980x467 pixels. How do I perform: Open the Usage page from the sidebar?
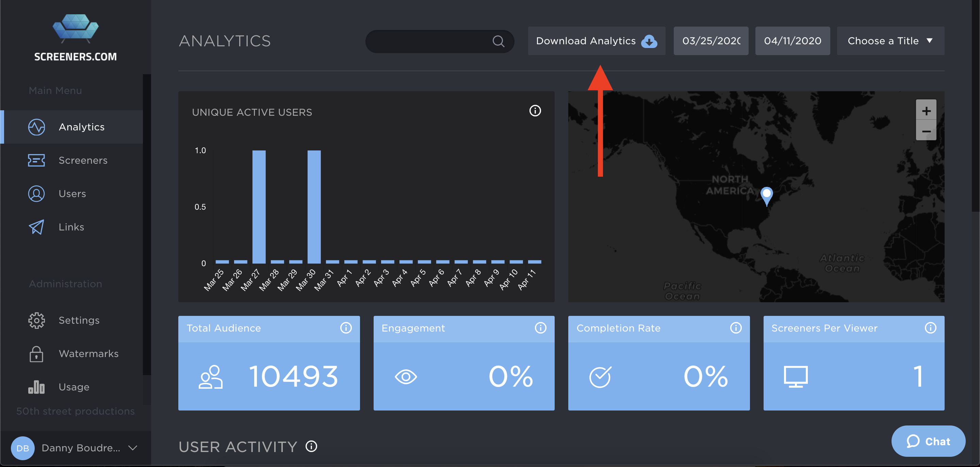tap(74, 387)
